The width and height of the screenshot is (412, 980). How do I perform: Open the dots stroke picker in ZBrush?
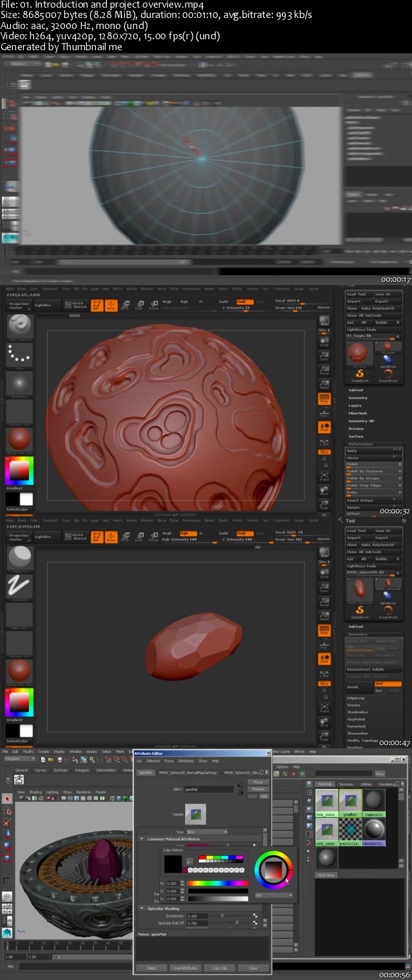click(19, 356)
